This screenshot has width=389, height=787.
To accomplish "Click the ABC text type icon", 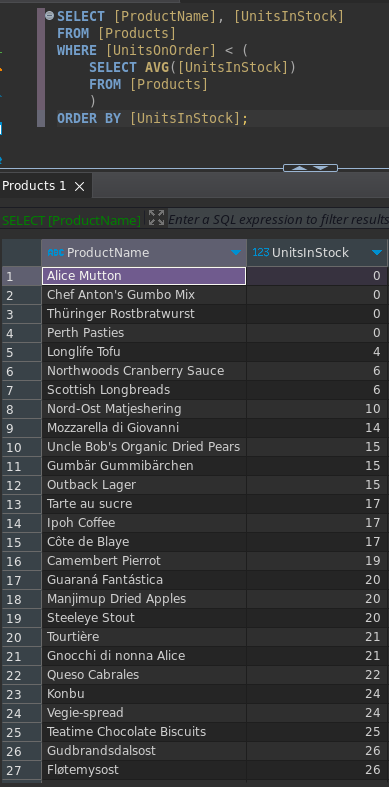I will pos(56,252).
